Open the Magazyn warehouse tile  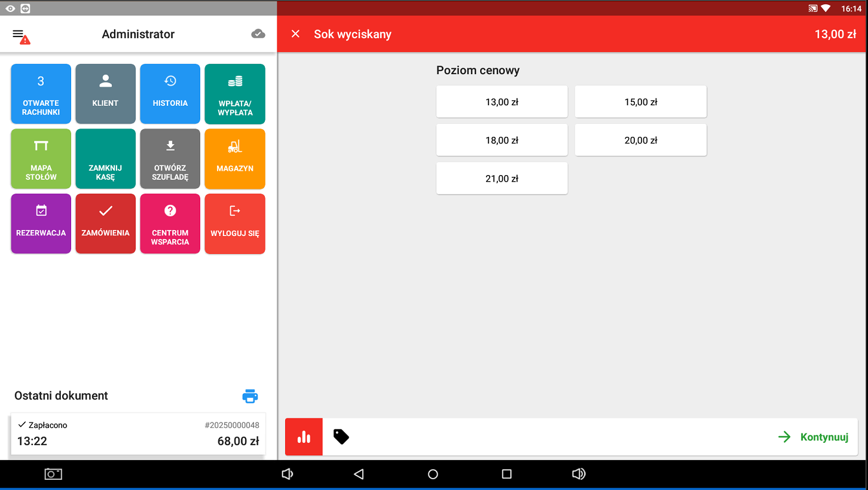coord(235,159)
